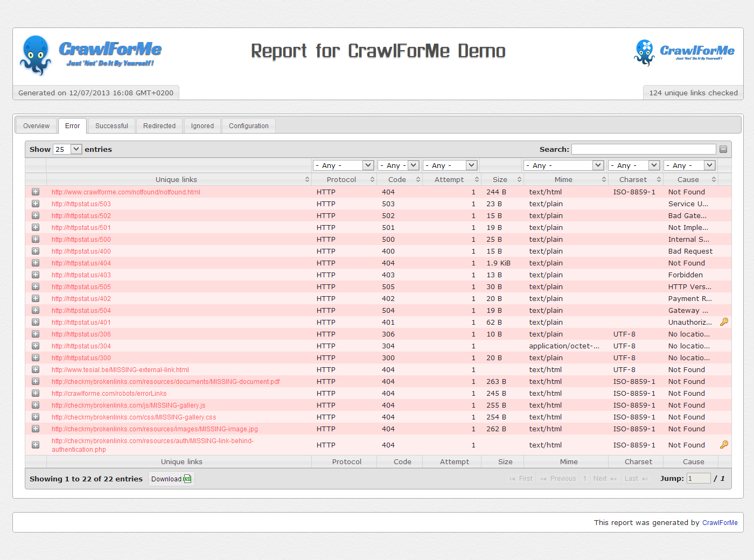Expand details for httpstat.us/502 row
The height and width of the screenshot is (560, 754).
(x=36, y=216)
